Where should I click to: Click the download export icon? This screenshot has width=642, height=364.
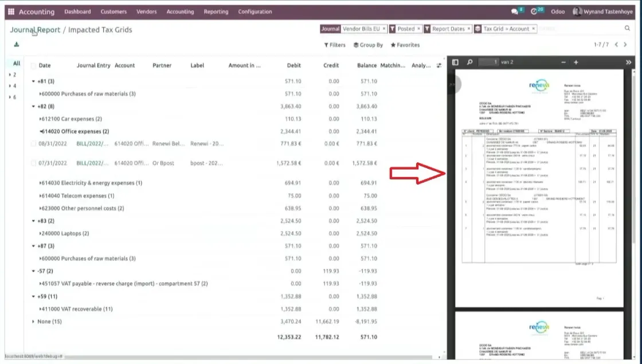tap(17, 44)
